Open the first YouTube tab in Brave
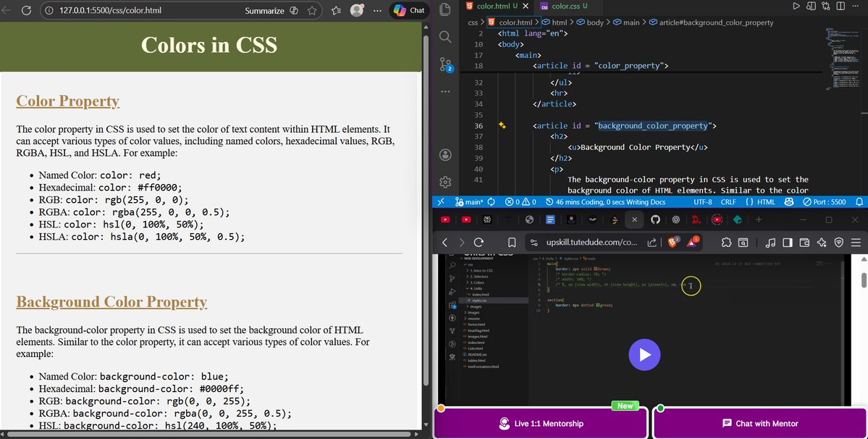 [x=446, y=220]
